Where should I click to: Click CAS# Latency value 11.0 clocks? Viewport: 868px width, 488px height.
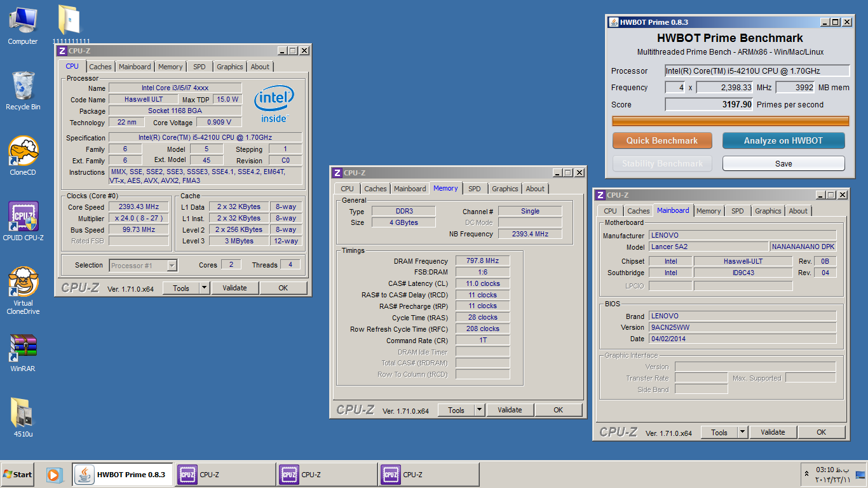(x=482, y=283)
